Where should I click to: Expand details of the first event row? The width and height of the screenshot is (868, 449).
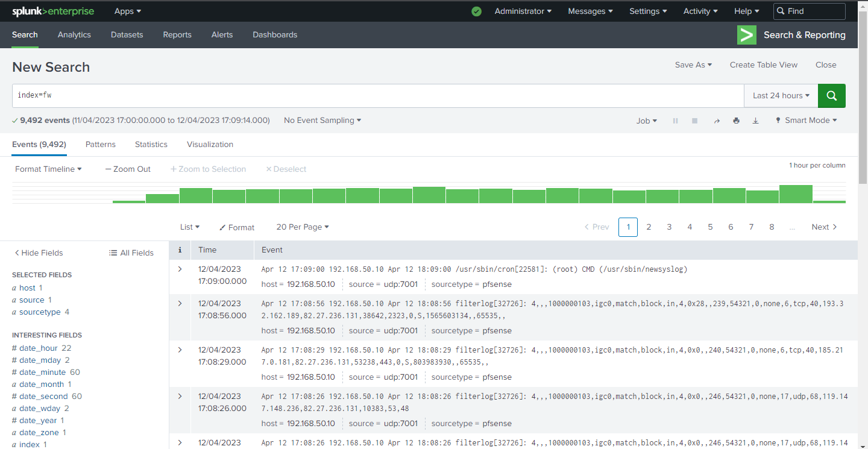[180, 269]
